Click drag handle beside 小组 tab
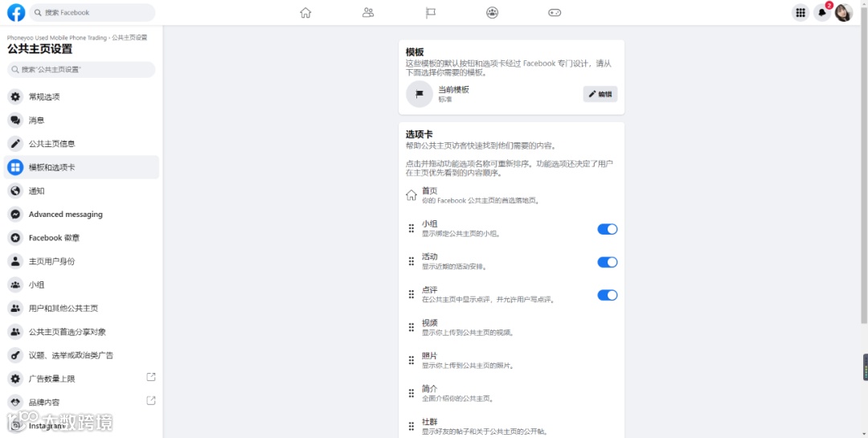Image resolution: width=868 pixels, height=438 pixels. 411,228
